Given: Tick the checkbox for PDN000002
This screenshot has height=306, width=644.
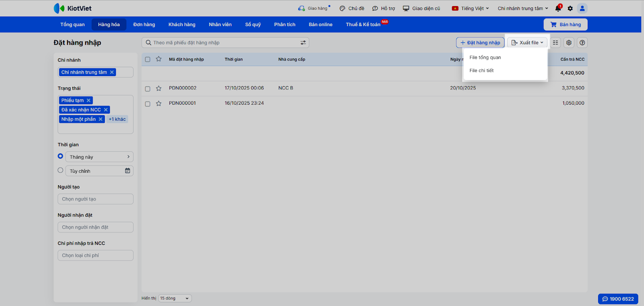Looking at the screenshot, I should pyautogui.click(x=148, y=89).
